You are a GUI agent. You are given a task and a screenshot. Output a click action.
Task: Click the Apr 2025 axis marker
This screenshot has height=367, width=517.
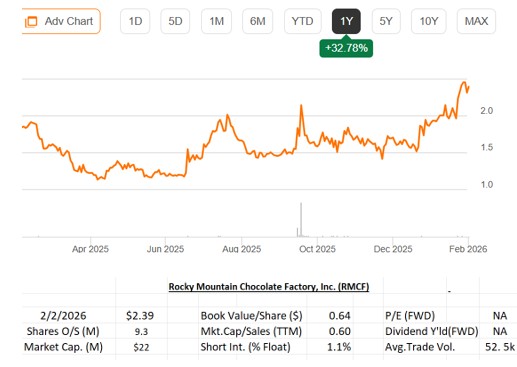click(90, 249)
